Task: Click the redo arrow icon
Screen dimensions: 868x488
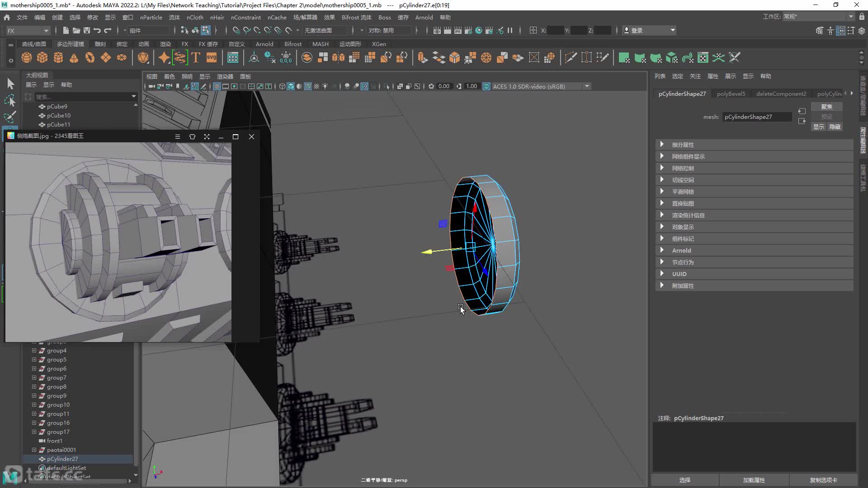Action: click(x=108, y=30)
